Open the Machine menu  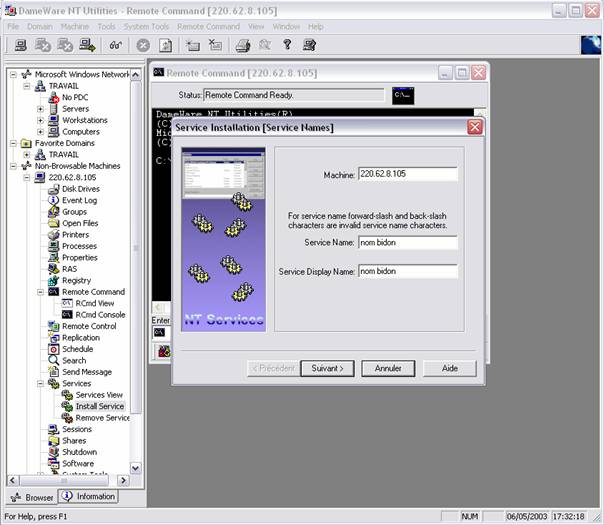(75, 27)
